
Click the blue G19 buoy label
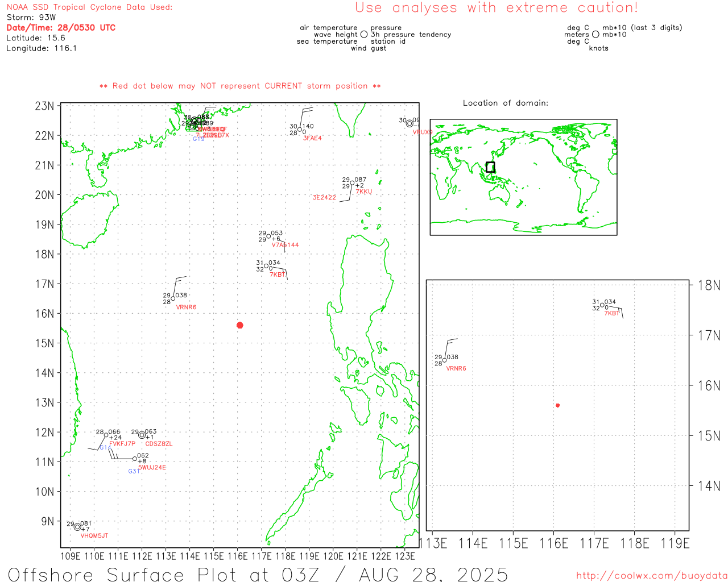click(x=198, y=139)
